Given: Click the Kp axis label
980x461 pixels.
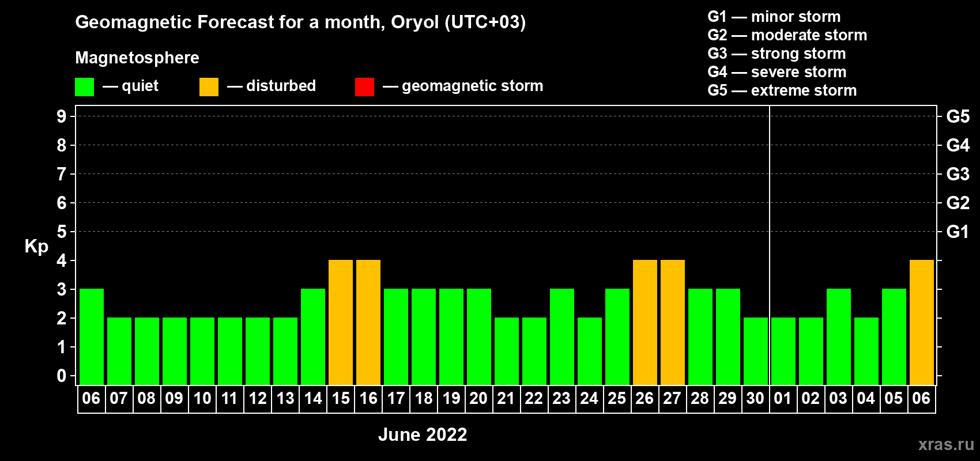Looking at the screenshot, I should (x=36, y=247).
